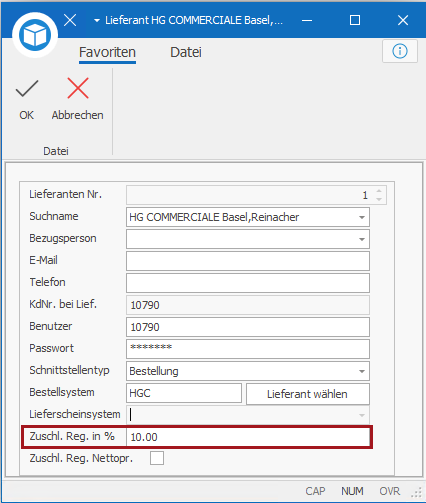Toggle Zuschl. Reg. Nettopr. checkbox
This screenshot has height=503, width=426.
pos(157,458)
